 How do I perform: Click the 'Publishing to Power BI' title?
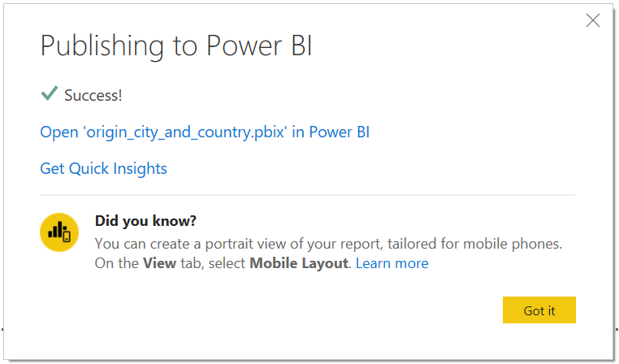[x=176, y=46]
